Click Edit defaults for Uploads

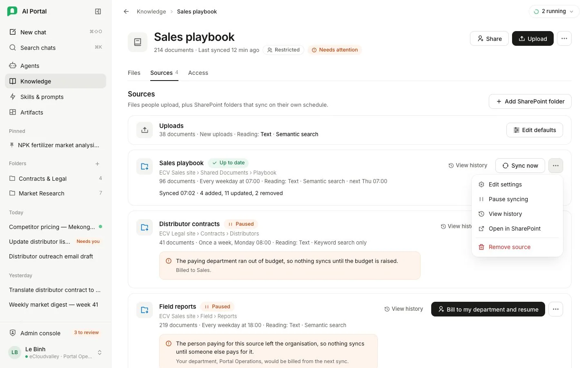point(535,130)
